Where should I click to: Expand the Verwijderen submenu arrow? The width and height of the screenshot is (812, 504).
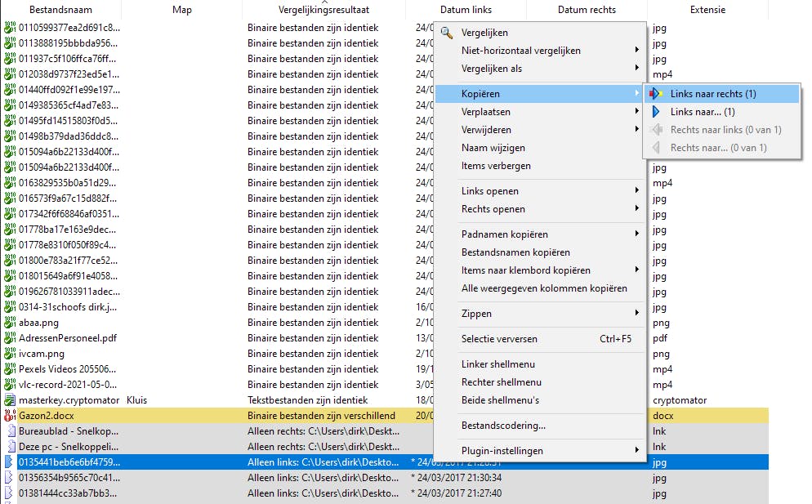(636, 130)
